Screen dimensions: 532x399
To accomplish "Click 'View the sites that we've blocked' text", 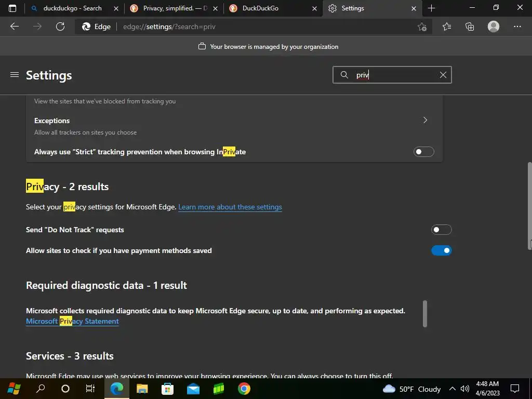I will 105,101.
